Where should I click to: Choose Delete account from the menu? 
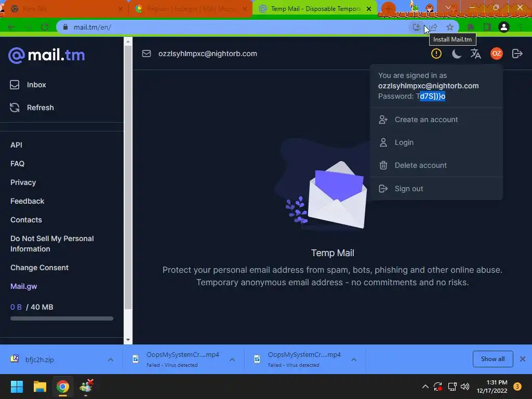click(436, 165)
